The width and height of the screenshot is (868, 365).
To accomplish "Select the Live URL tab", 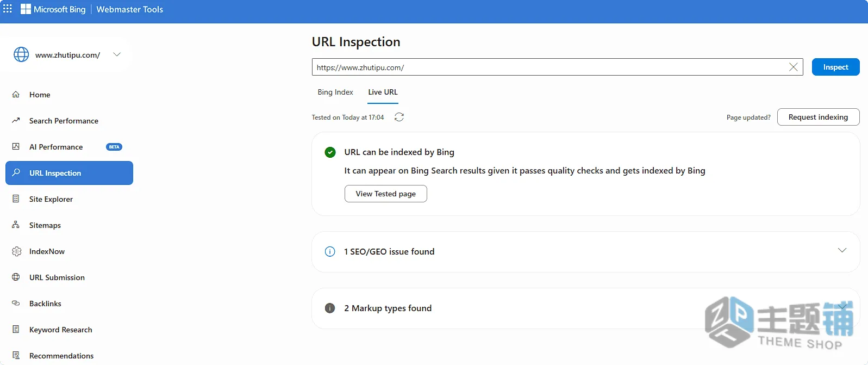I will (x=383, y=92).
